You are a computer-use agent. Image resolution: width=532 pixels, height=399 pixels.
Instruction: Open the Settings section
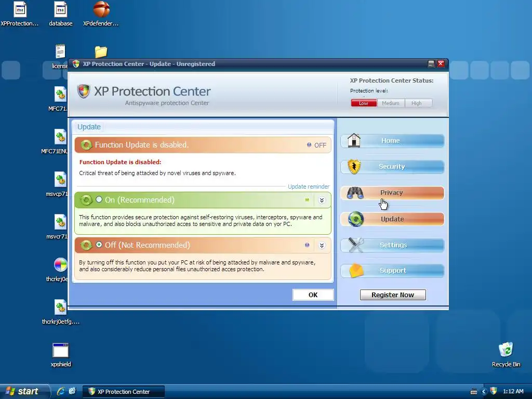point(392,245)
